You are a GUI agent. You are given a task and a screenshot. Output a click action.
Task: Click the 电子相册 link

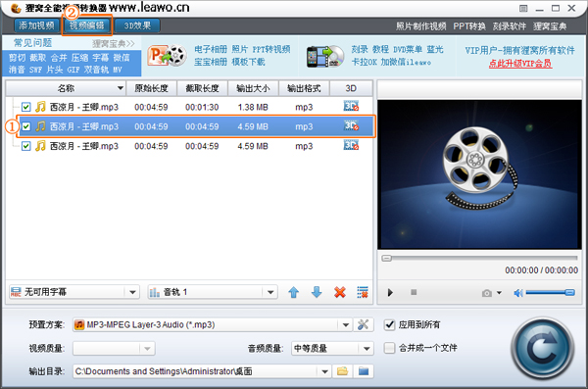tap(211, 49)
